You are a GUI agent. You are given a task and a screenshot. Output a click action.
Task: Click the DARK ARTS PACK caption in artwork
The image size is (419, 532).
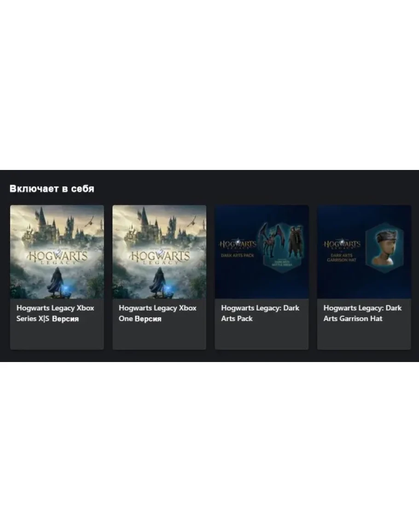click(238, 256)
